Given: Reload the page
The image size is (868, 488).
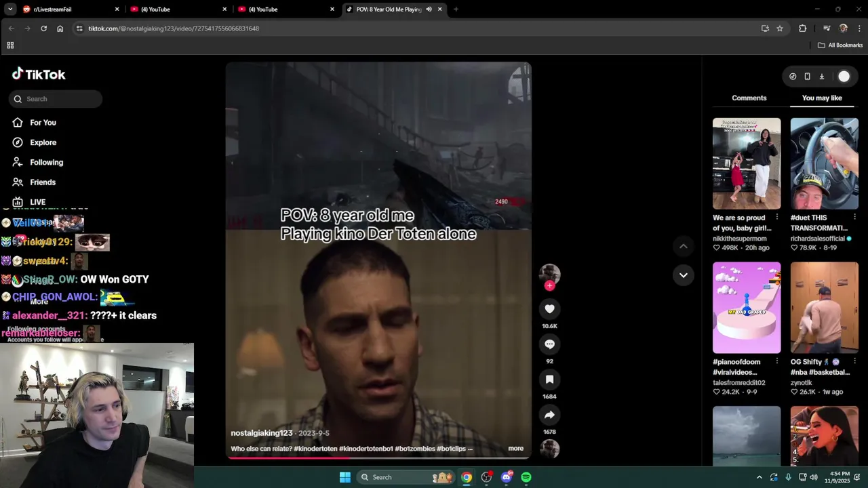Looking at the screenshot, I should pos(43,28).
